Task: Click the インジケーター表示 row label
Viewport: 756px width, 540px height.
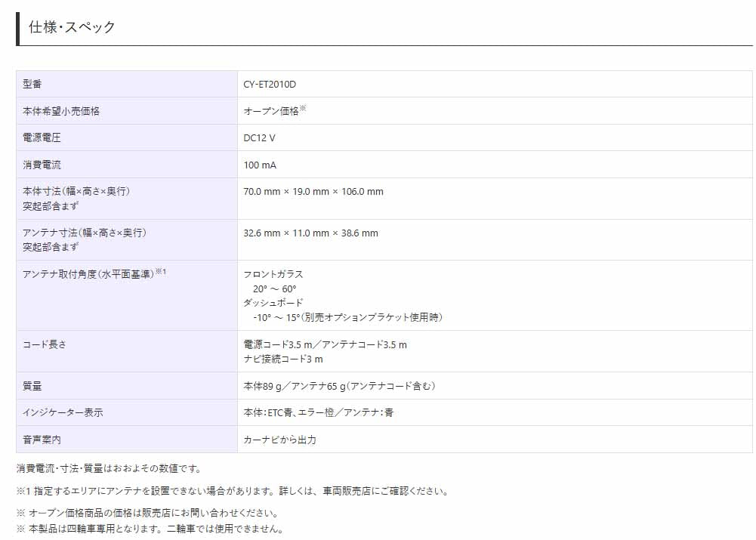Action: tap(62, 413)
